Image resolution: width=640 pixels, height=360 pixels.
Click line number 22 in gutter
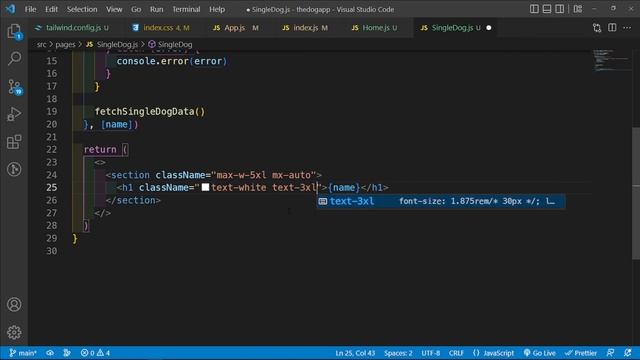click(x=51, y=150)
